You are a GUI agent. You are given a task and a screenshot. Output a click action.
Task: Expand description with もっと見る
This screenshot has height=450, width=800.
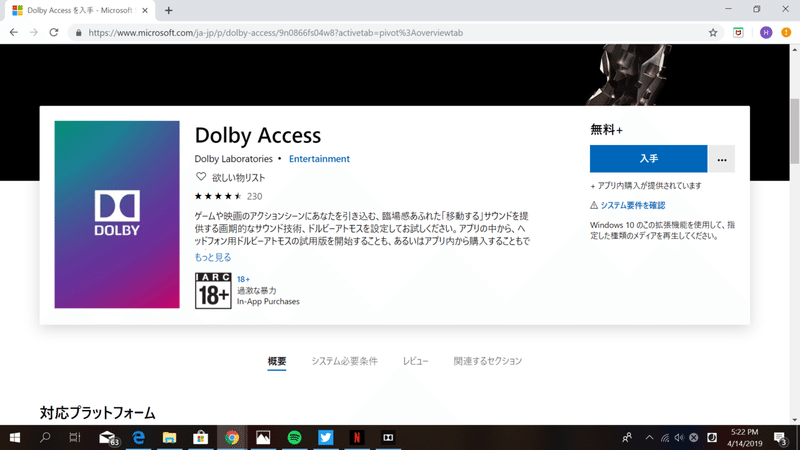click(213, 257)
